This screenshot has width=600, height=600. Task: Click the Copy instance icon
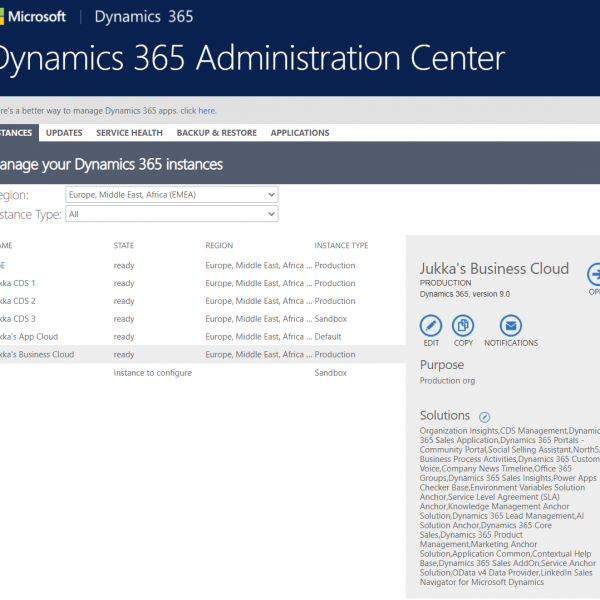pos(463,326)
